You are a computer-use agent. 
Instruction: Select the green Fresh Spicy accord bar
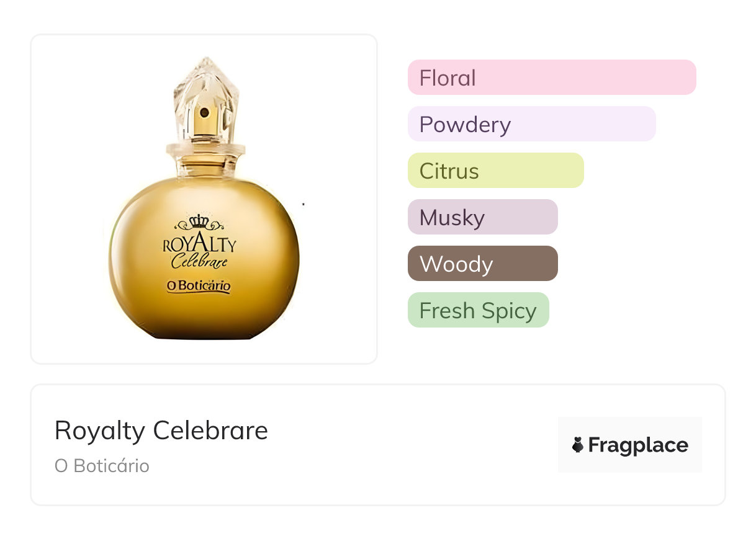[x=478, y=310]
